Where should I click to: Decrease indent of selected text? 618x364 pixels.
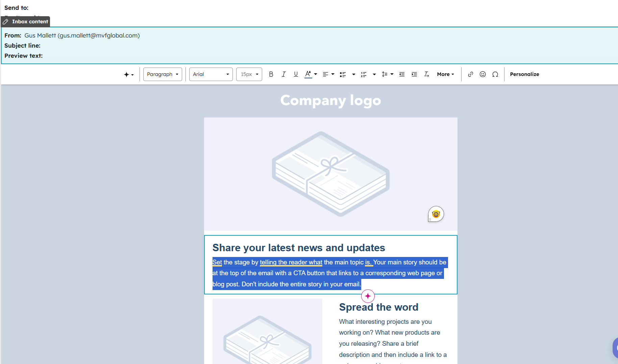click(x=402, y=74)
